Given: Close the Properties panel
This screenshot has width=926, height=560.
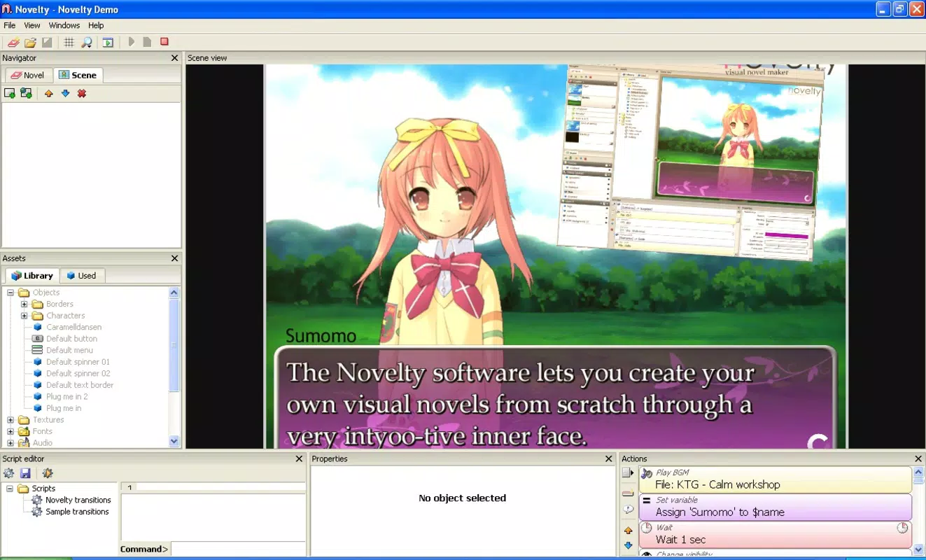Looking at the screenshot, I should (x=608, y=458).
